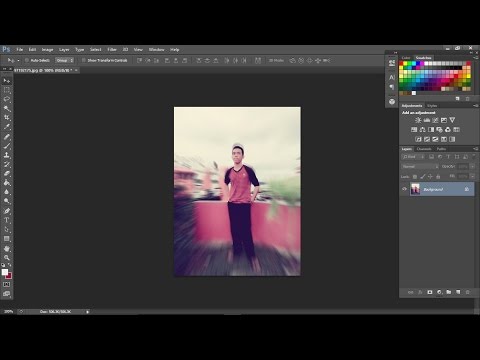480x360 pixels.
Task: Hide the Background layer with eye icon
Action: pyautogui.click(x=404, y=189)
